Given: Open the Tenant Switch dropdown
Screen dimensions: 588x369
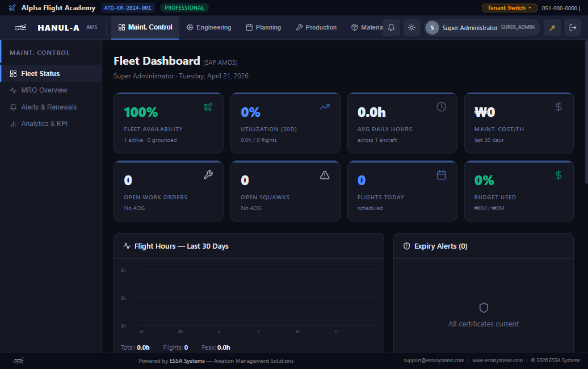Looking at the screenshot, I should click(x=509, y=8).
